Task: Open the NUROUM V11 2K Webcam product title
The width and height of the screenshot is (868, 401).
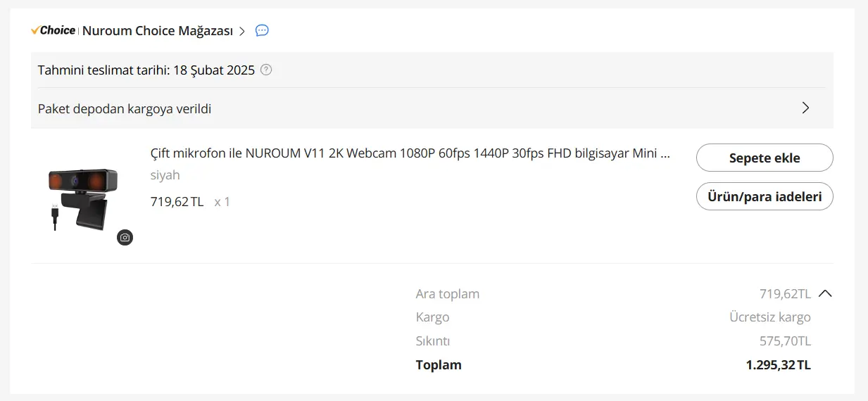Action: (x=410, y=153)
